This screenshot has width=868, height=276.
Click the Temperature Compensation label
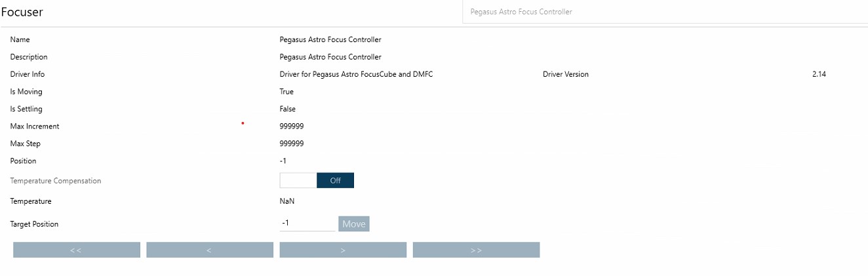point(56,180)
